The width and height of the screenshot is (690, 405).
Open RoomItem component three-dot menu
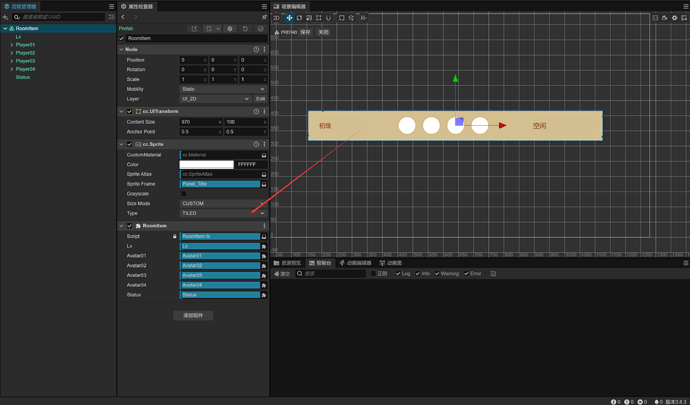(264, 225)
